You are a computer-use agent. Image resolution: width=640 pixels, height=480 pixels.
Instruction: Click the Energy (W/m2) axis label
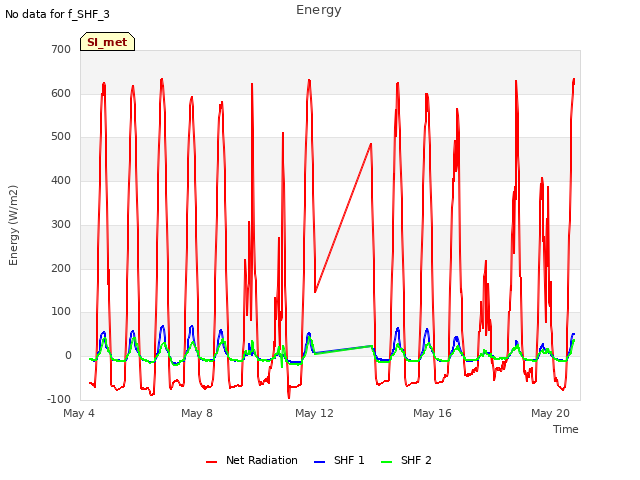coord(13,225)
